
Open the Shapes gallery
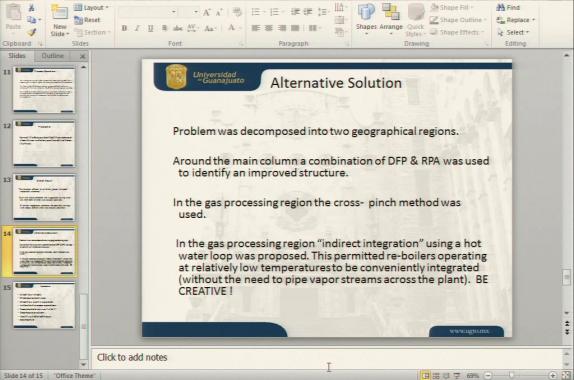coord(366,19)
